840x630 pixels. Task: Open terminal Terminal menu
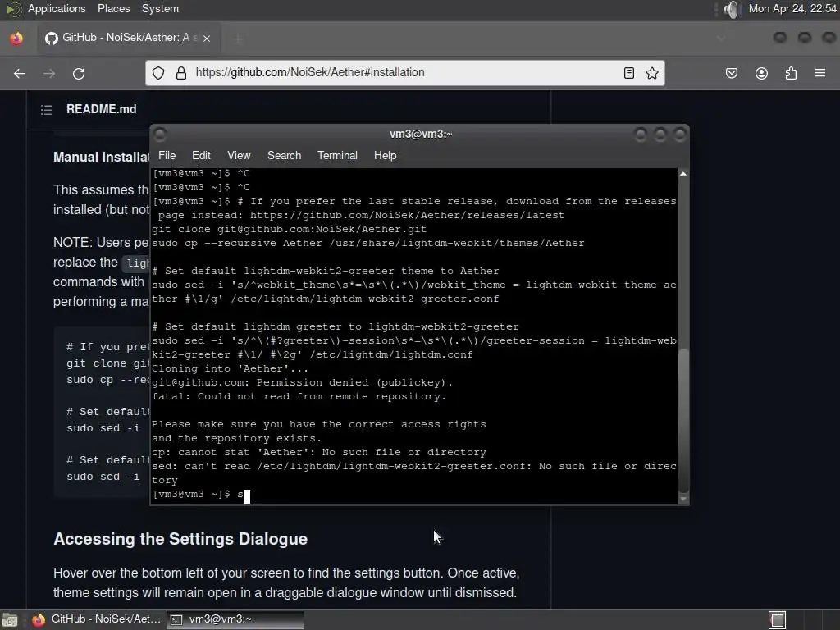click(x=337, y=155)
